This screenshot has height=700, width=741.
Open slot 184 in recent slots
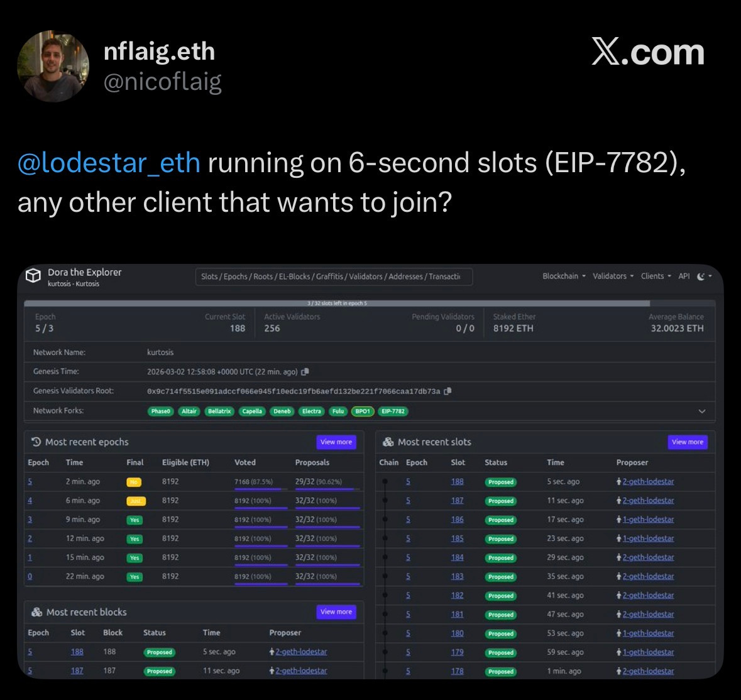457,557
